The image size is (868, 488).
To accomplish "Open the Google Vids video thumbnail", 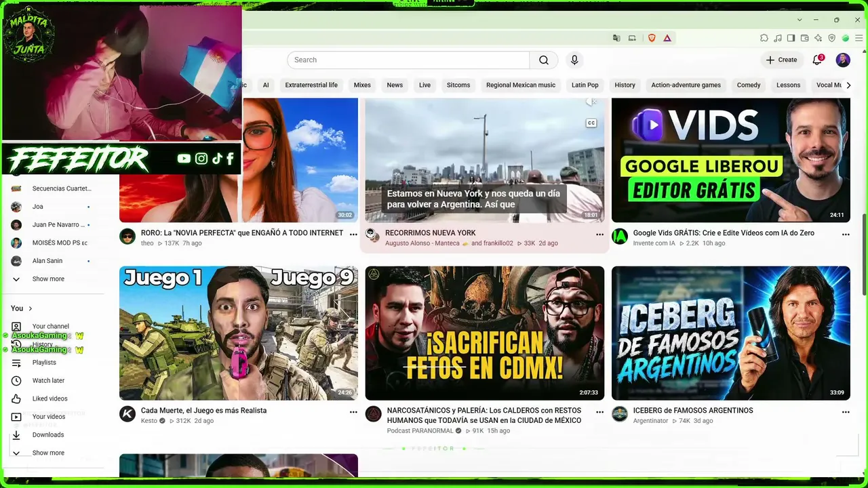I will point(731,160).
